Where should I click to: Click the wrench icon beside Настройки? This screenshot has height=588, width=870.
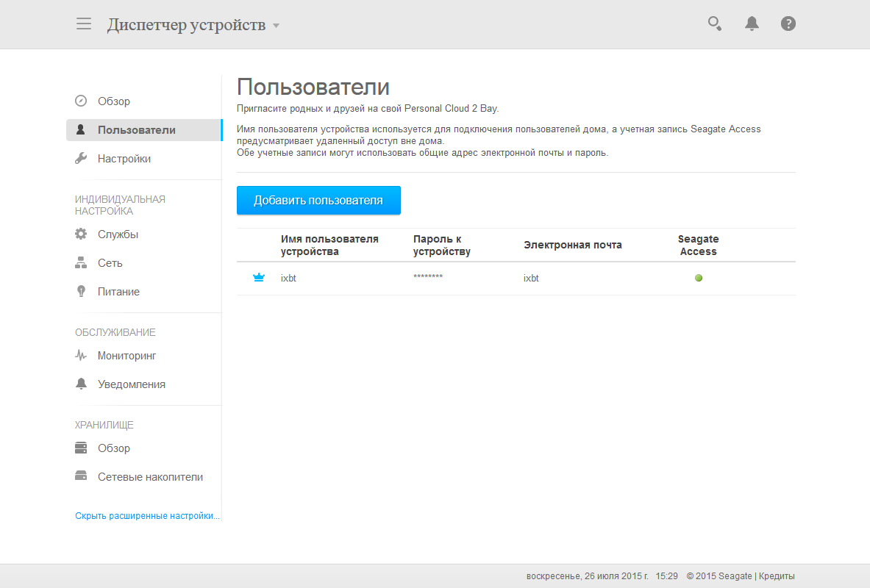point(81,159)
